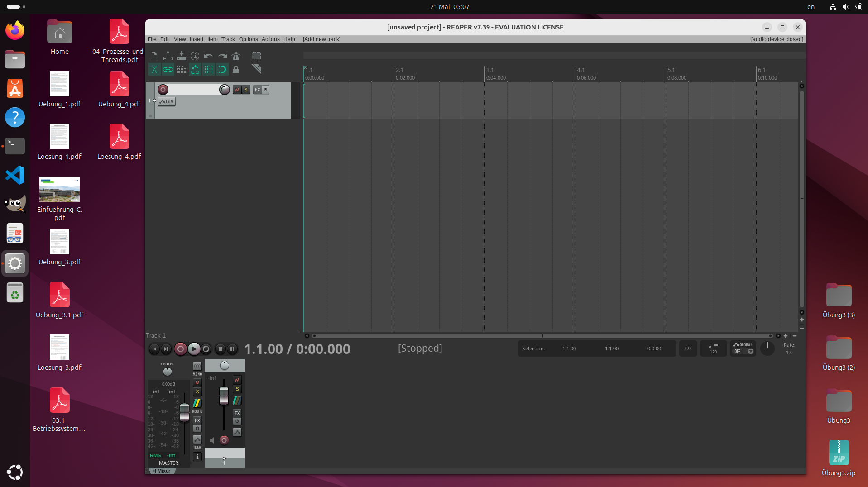
Task: Toggle grid lines toolbar button
Action: click(x=209, y=69)
